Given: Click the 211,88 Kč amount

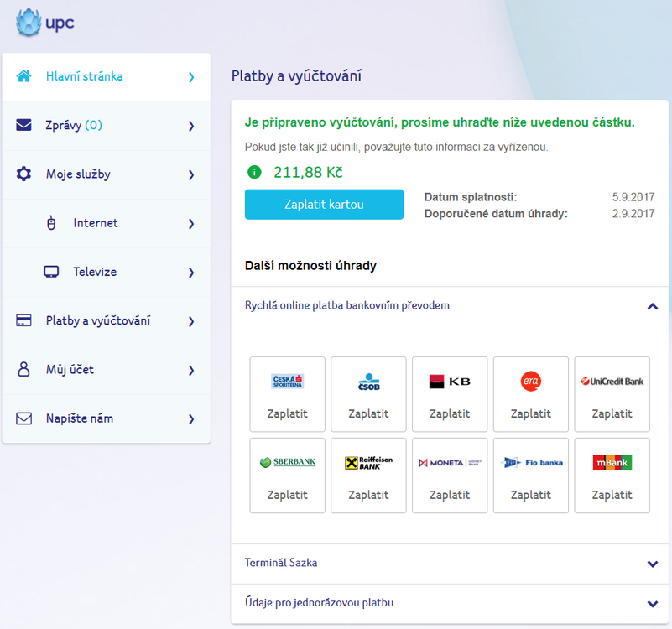Looking at the screenshot, I should (308, 172).
